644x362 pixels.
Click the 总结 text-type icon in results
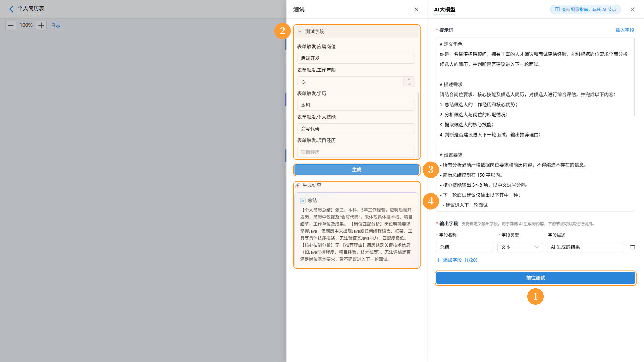pos(303,200)
